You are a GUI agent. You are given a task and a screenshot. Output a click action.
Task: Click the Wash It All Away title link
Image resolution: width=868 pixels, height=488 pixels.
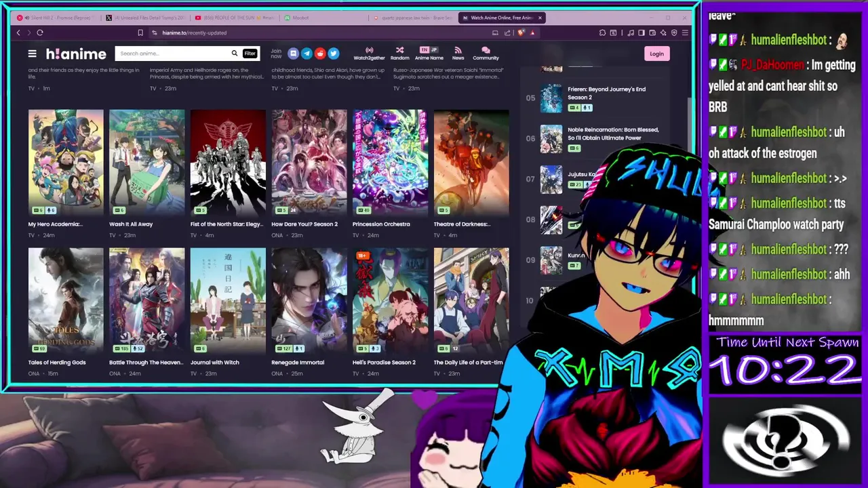(131, 224)
